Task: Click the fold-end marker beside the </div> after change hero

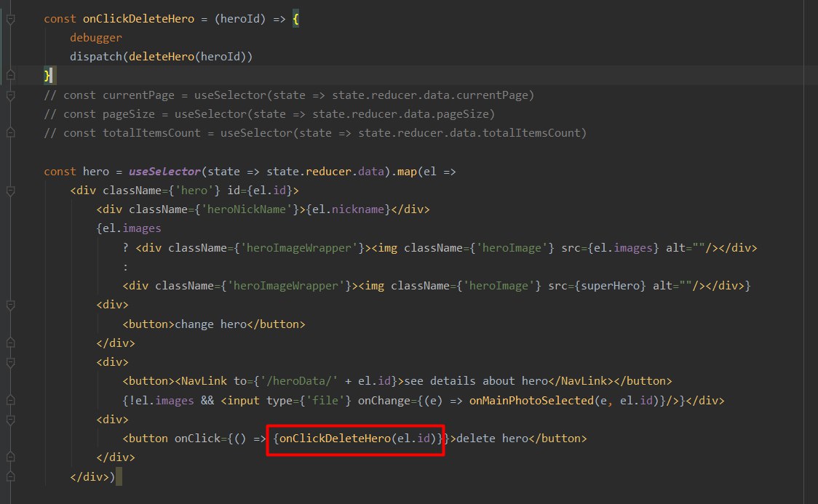Action: [10, 343]
